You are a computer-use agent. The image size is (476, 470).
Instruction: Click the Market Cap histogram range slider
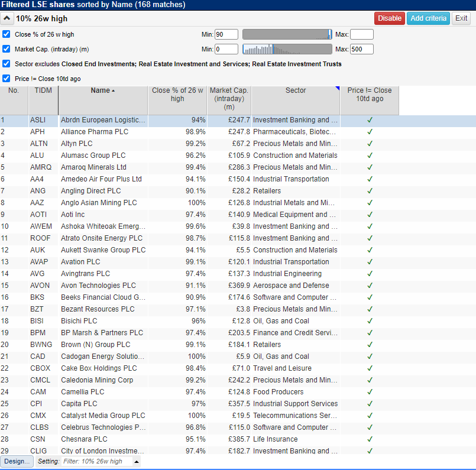coord(287,49)
